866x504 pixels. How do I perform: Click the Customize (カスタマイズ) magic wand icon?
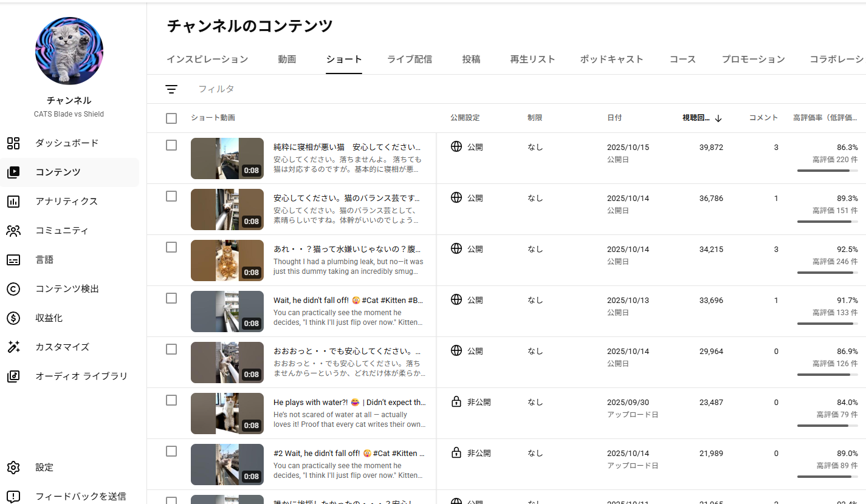click(x=13, y=347)
